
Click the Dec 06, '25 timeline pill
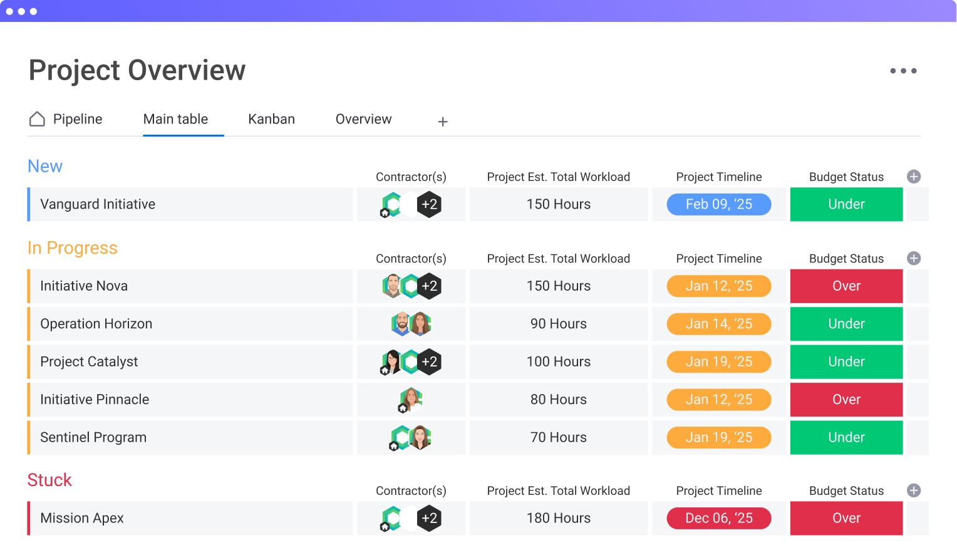[x=718, y=518]
